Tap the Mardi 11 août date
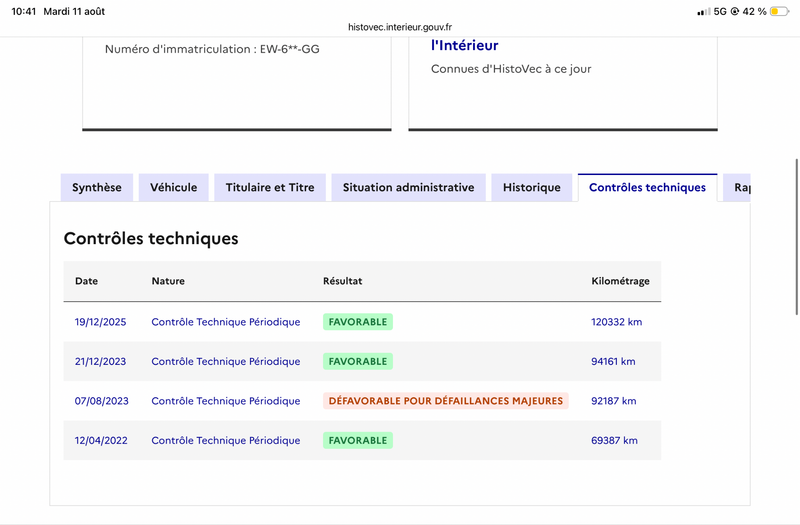The image size is (800, 525). click(74, 11)
